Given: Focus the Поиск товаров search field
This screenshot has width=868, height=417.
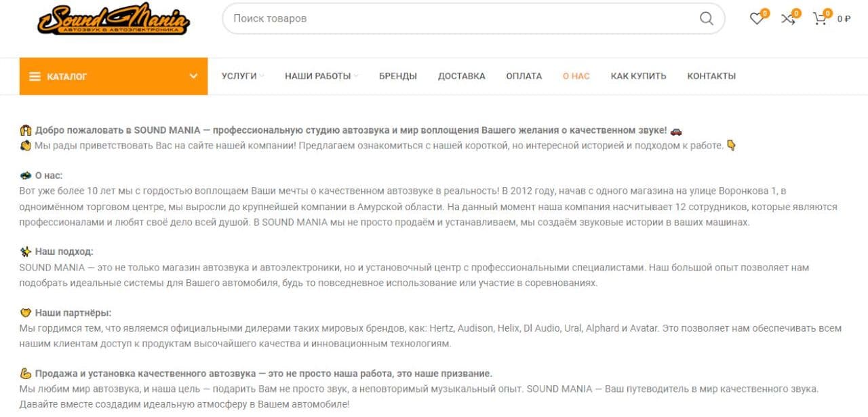Looking at the screenshot, I should pos(461,18).
